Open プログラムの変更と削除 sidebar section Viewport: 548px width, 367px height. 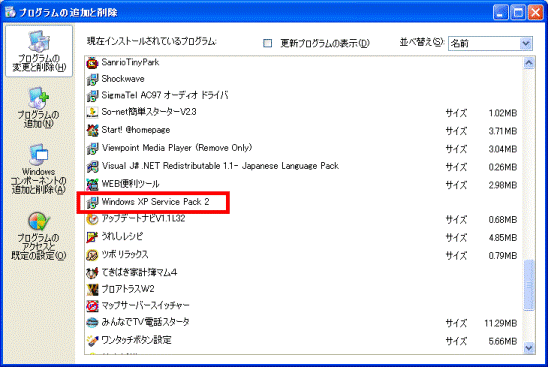tap(39, 51)
